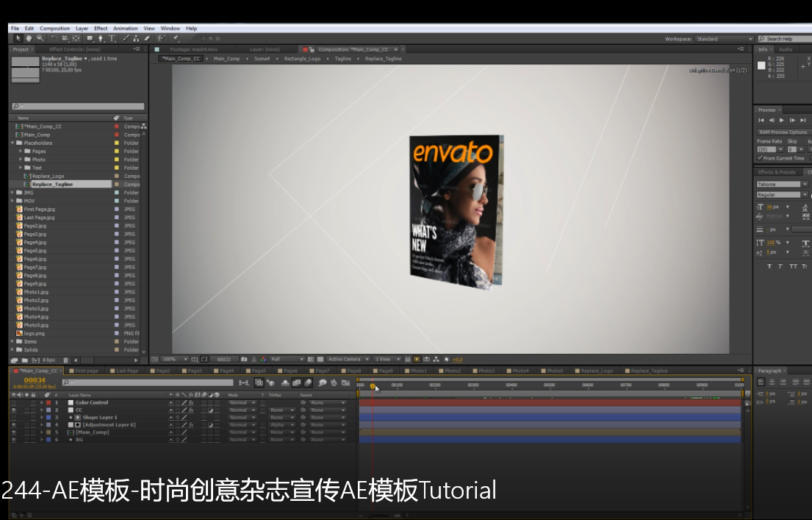Select the Zoom magnifier tool
812x520 pixels.
click(40, 38)
